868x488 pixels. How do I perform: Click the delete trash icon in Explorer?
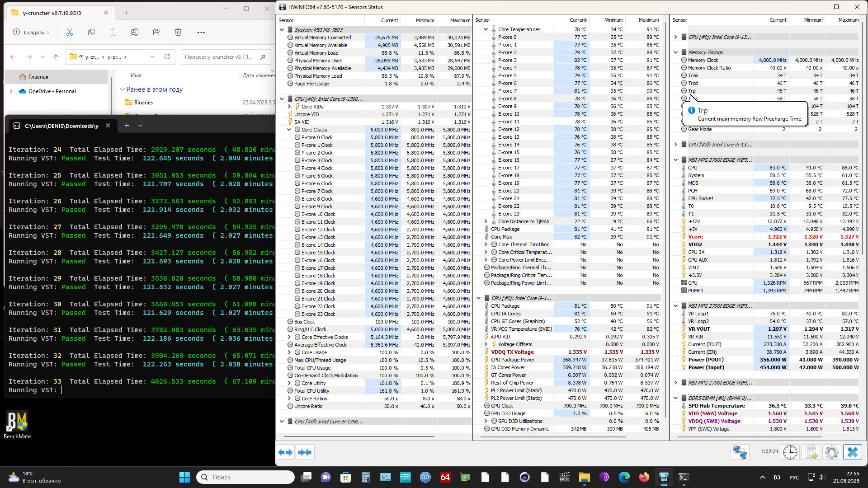[178, 32]
